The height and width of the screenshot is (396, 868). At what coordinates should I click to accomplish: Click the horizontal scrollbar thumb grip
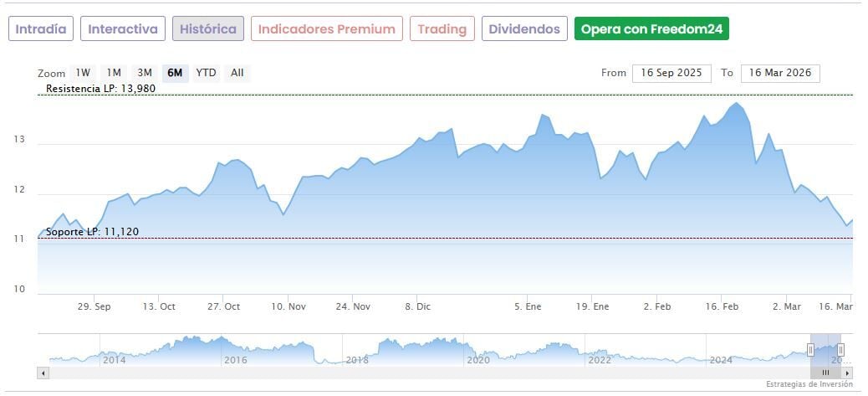(825, 372)
